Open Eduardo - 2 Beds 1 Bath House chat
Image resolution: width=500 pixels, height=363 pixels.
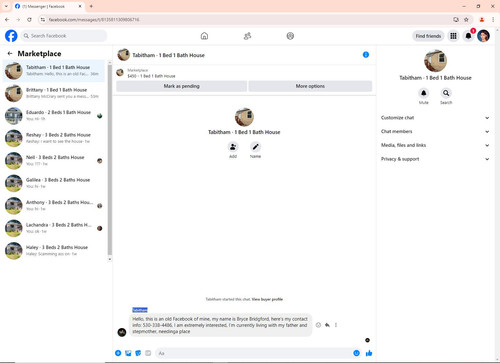tap(54, 116)
